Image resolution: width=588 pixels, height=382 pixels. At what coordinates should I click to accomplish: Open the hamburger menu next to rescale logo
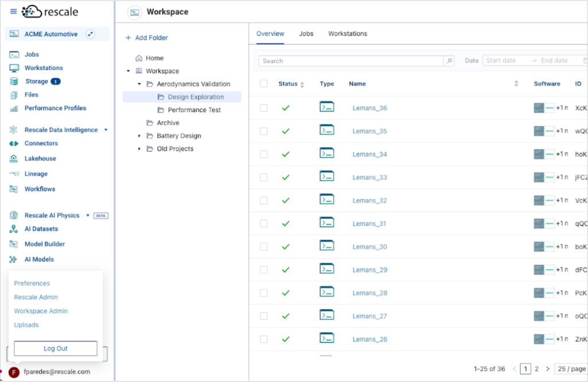[14, 11]
